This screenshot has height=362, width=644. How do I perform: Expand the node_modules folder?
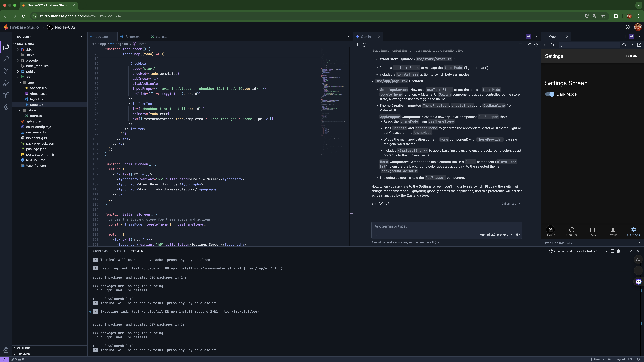coord(37,66)
